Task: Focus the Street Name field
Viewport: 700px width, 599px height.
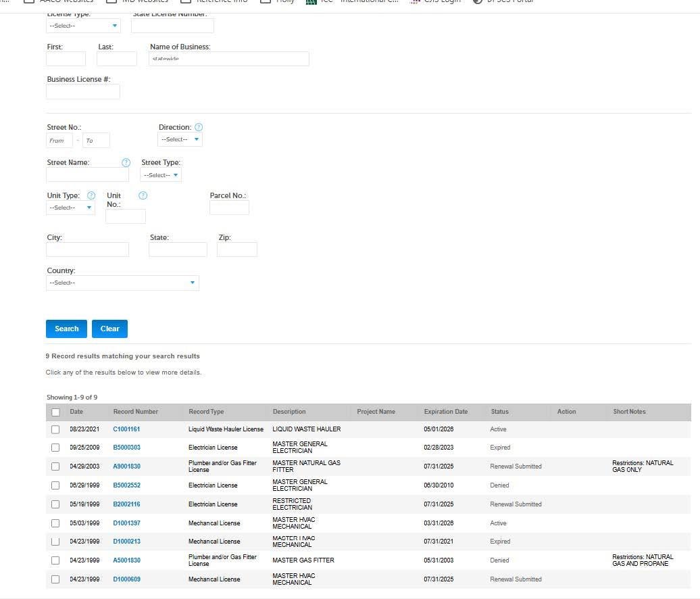Action: pos(88,174)
